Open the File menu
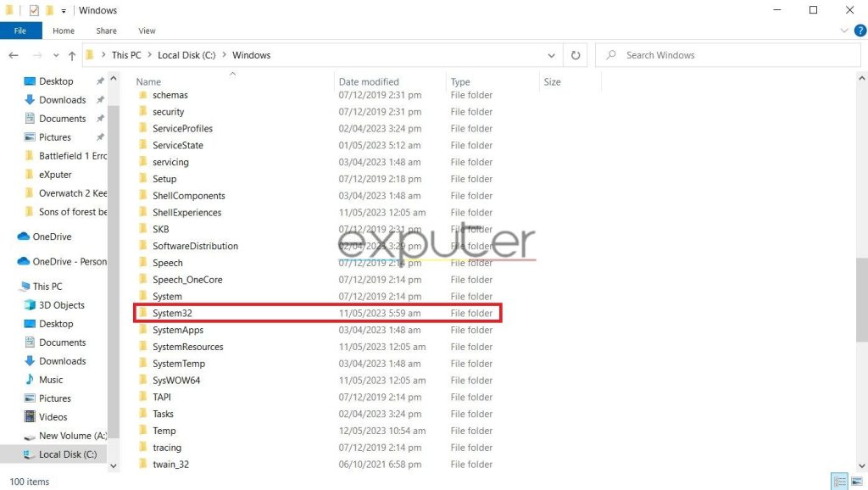This screenshot has height=490, width=868. coord(20,31)
